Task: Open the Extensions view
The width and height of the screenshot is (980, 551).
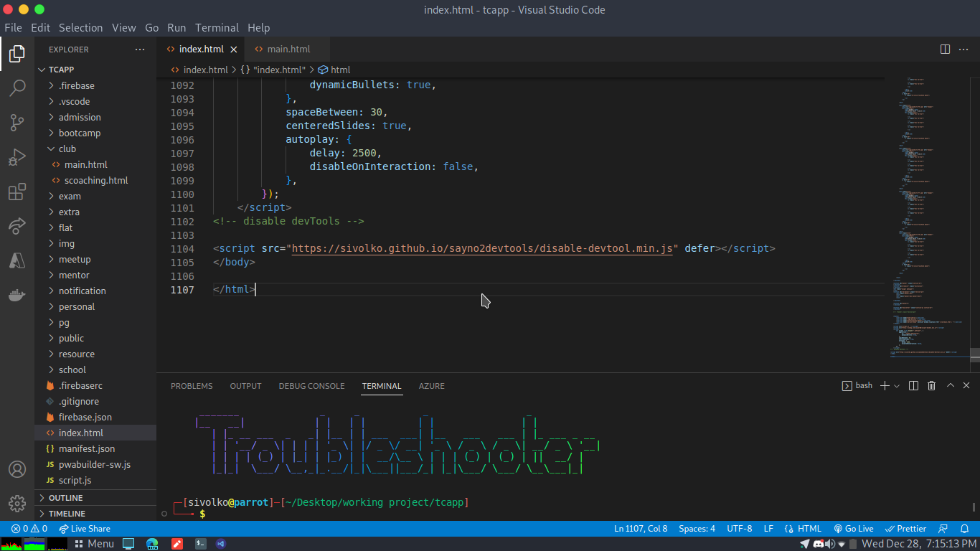Action: coord(17,192)
